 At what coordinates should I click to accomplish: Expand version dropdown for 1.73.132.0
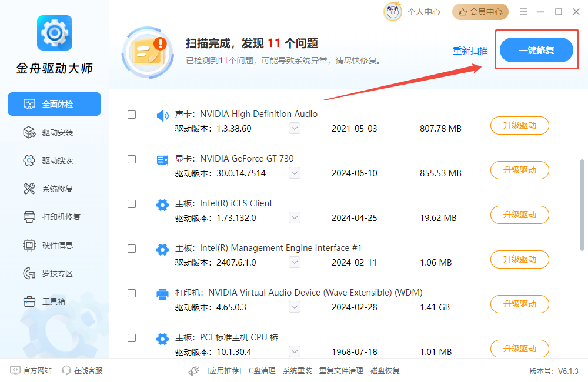pos(295,217)
